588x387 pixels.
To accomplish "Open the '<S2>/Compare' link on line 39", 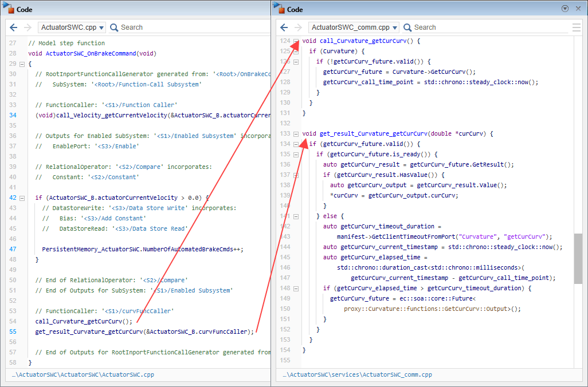I will point(140,167).
